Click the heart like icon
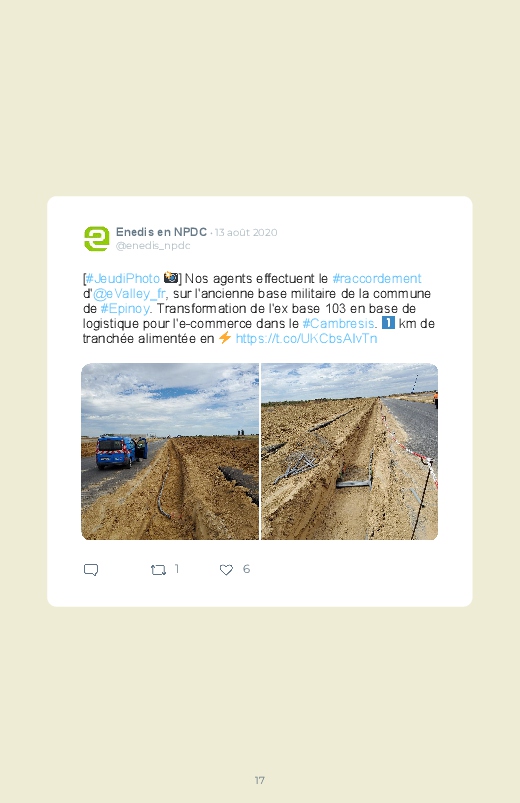520x803 pixels. click(x=226, y=569)
